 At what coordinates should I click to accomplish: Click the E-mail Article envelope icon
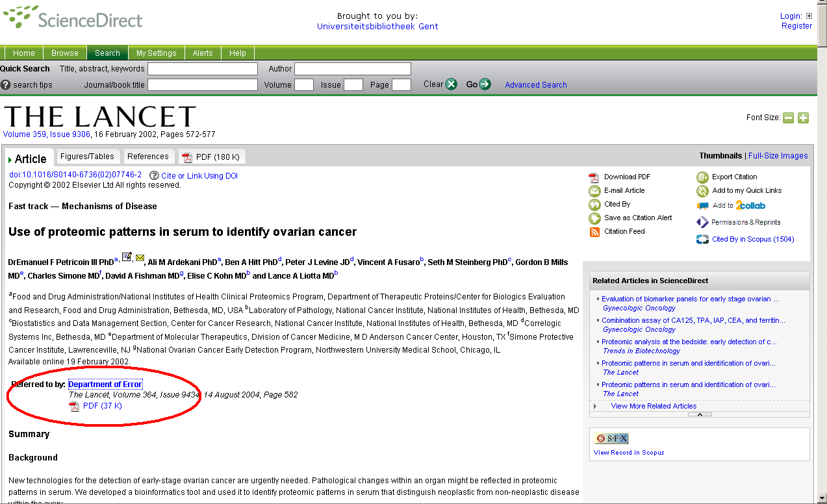[594, 191]
